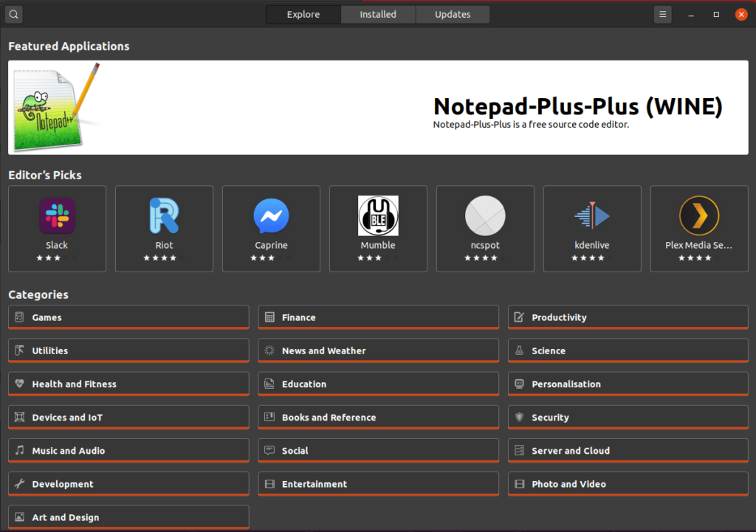Click the Slack app icon
Image resolution: width=756 pixels, height=532 pixels.
tap(57, 216)
